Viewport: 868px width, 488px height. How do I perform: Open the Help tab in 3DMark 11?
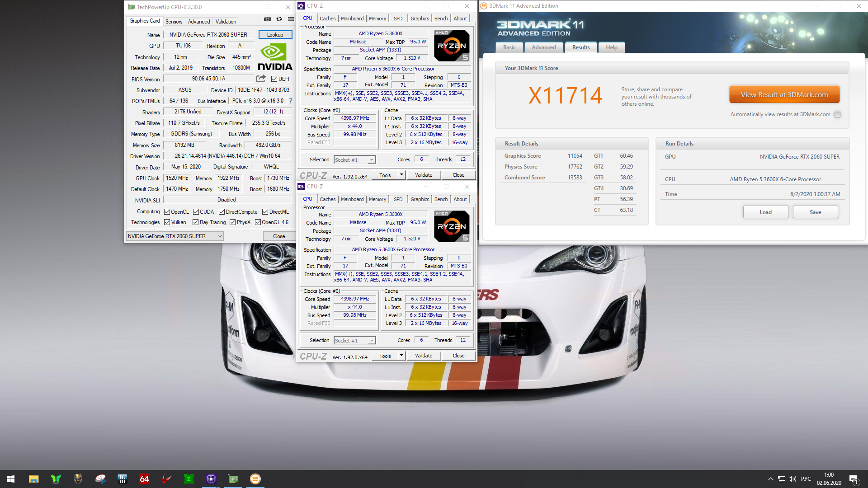coord(611,47)
